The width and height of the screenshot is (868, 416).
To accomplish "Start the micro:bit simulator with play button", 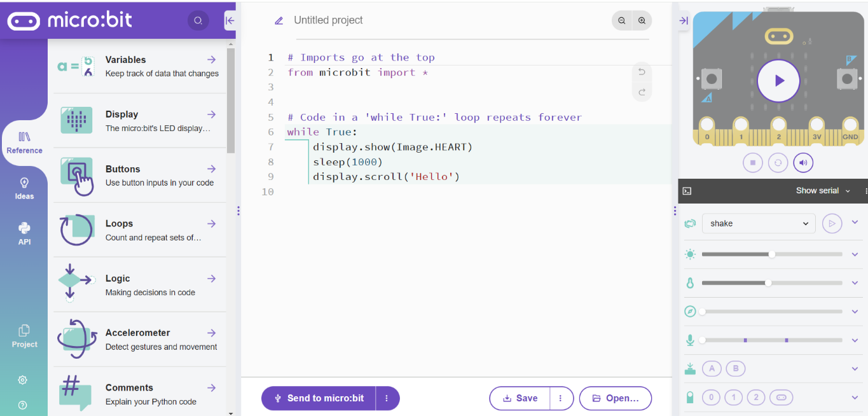I will (778, 81).
